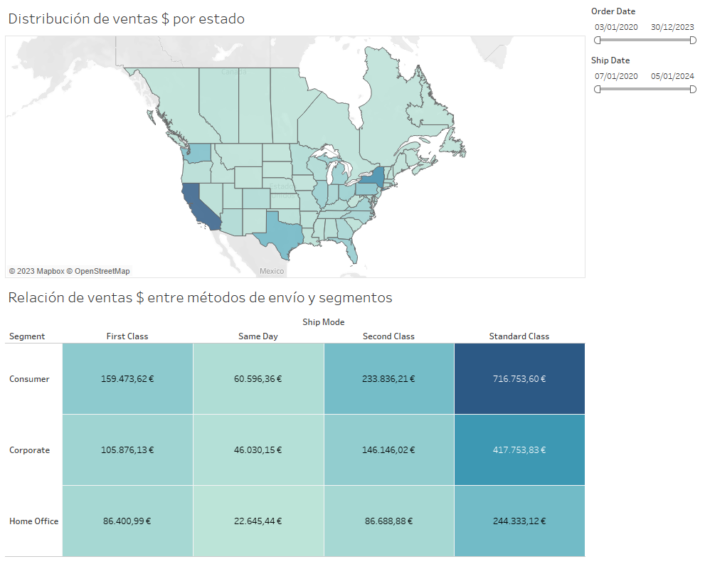Image resolution: width=705 pixels, height=564 pixels.
Task: Click the Ship Date left slider handle
Action: tap(598, 89)
